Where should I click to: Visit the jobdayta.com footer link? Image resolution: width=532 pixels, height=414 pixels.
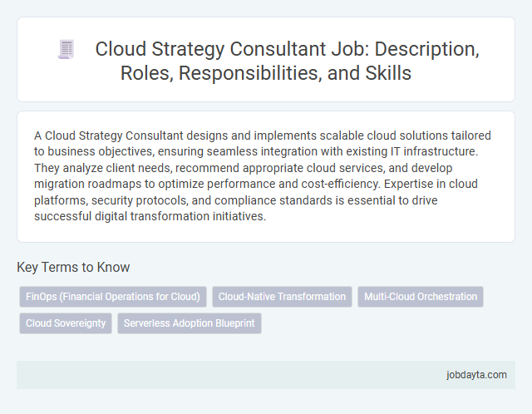(x=476, y=375)
